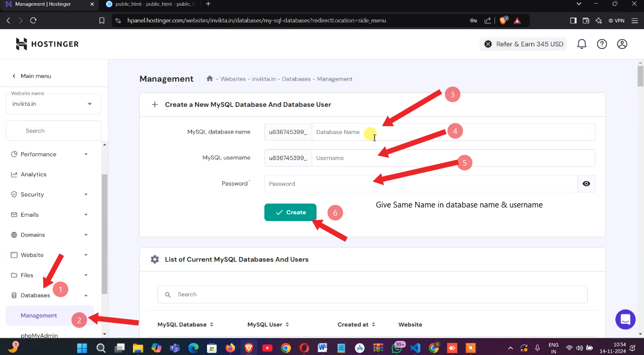Open the browser tab search chevron
Screen dimensions: 644x355
point(579,4)
